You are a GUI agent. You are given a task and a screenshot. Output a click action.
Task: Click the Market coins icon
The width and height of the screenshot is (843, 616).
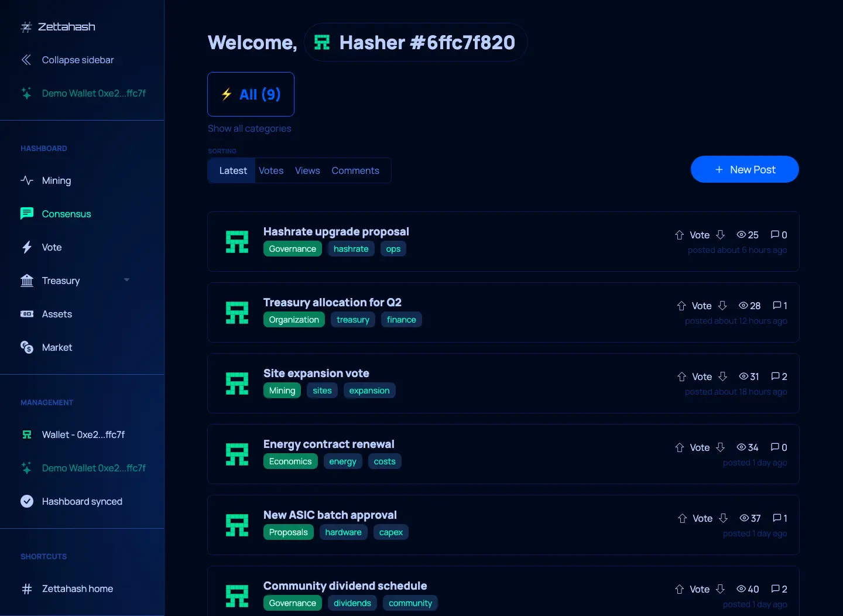27,347
